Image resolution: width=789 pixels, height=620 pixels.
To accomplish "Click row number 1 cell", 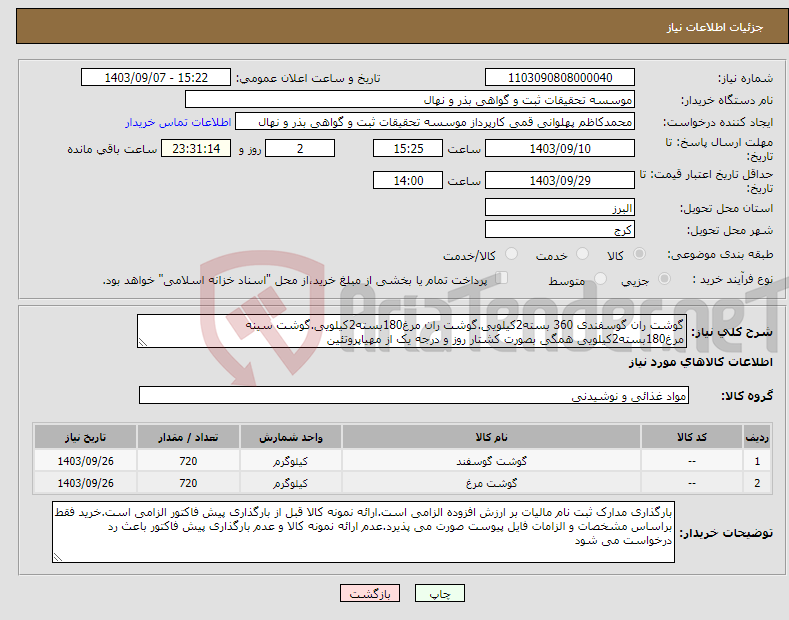I will tap(757, 461).
